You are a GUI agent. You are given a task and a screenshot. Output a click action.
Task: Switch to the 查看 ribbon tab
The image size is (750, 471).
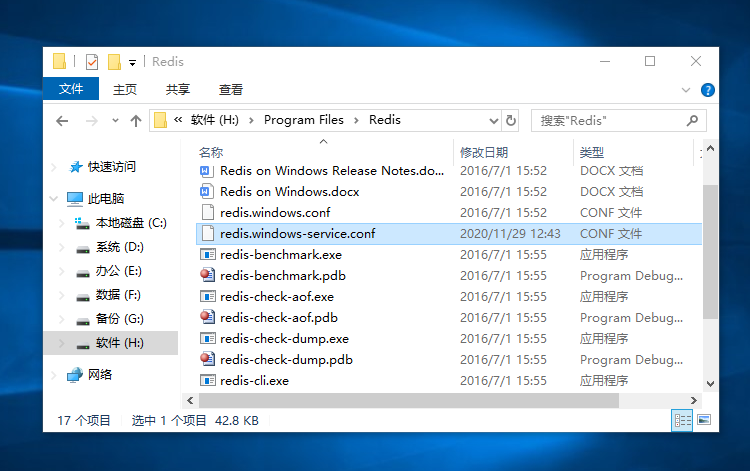click(x=231, y=89)
